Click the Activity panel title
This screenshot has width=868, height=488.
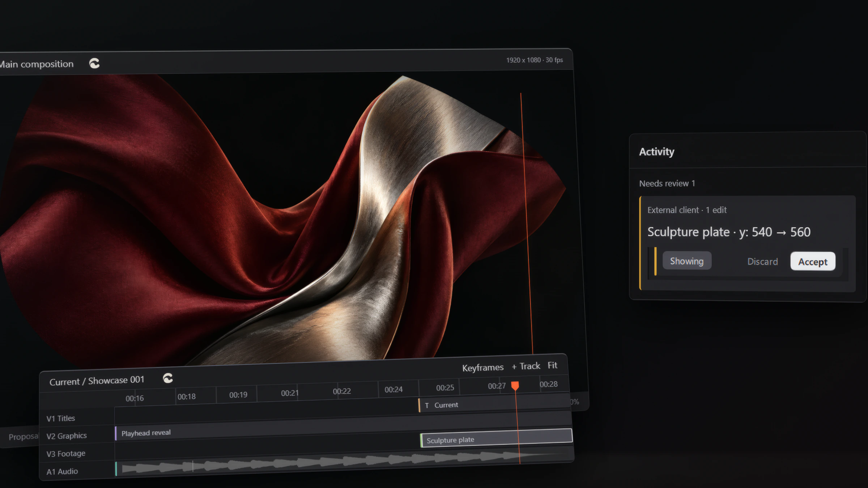[x=656, y=151]
